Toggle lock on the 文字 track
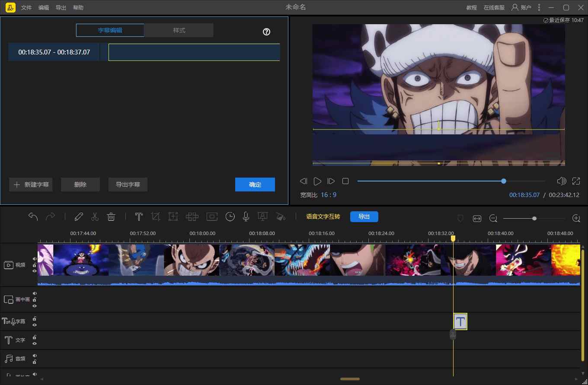Image resolution: width=588 pixels, height=385 pixels. coord(35,337)
